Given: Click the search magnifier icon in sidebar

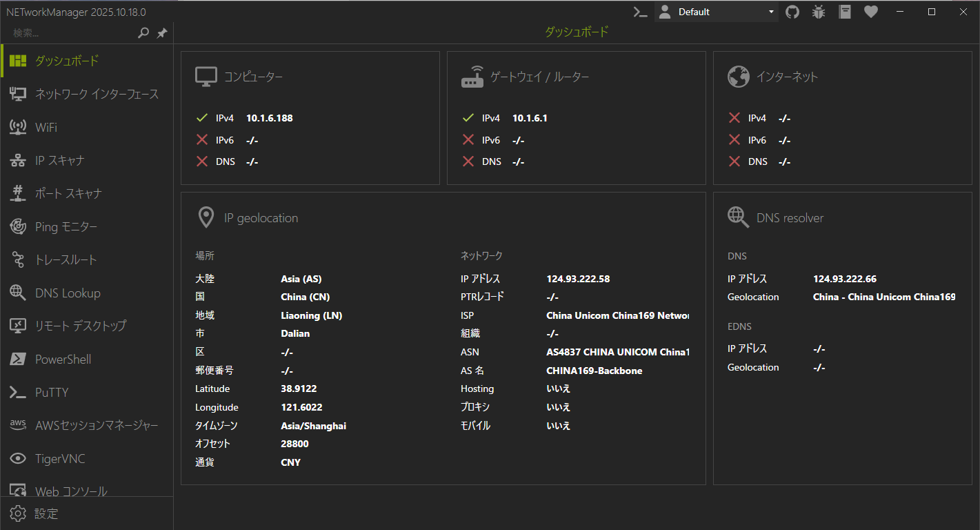Looking at the screenshot, I should 143,32.
